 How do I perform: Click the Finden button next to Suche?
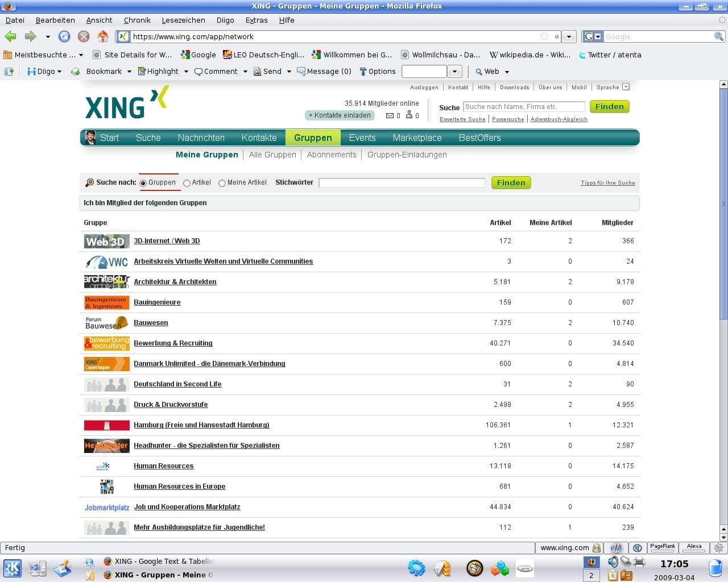(609, 106)
